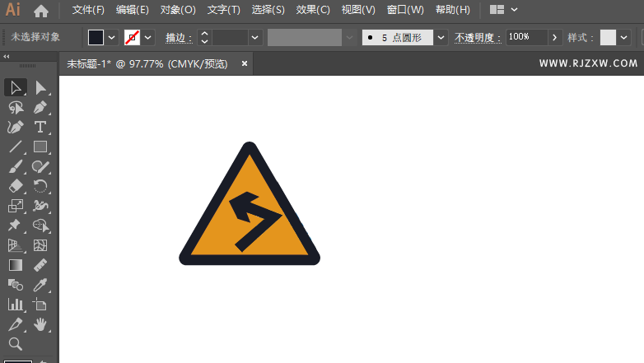The width and height of the screenshot is (644, 363).
Task: Open the 帮助(H) menu
Action: tap(453, 10)
